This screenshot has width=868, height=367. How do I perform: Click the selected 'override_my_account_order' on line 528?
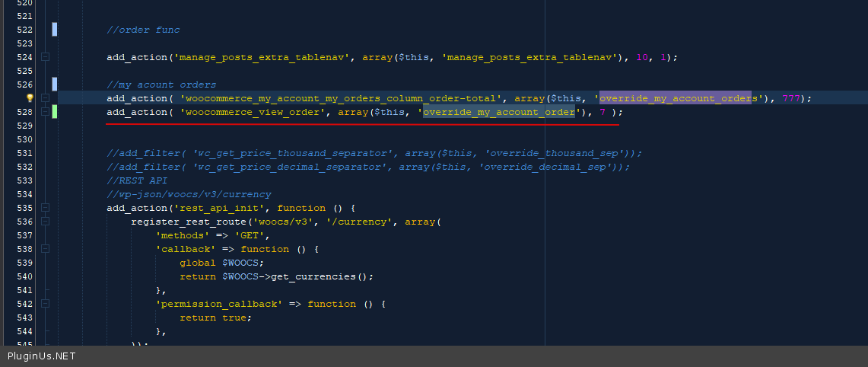click(498, 112)
